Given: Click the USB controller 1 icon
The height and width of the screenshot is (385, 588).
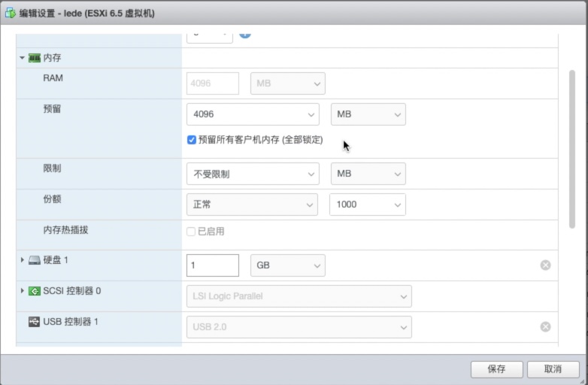Looking at the screenshot, I should point(35,322).
